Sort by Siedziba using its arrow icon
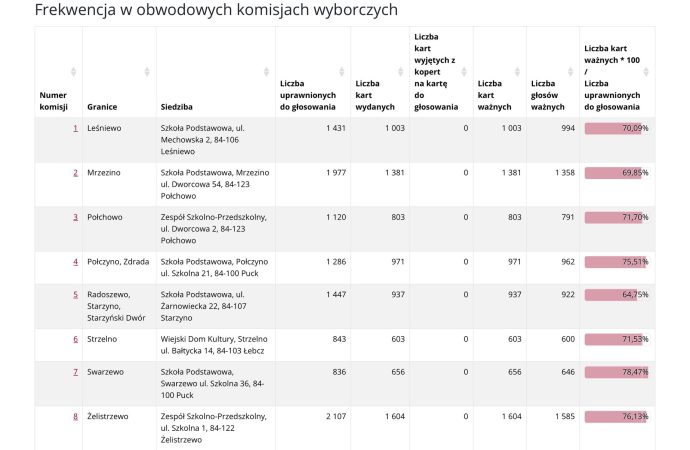The width and height of the screenshot is (690, 450). tap(267, 71)
